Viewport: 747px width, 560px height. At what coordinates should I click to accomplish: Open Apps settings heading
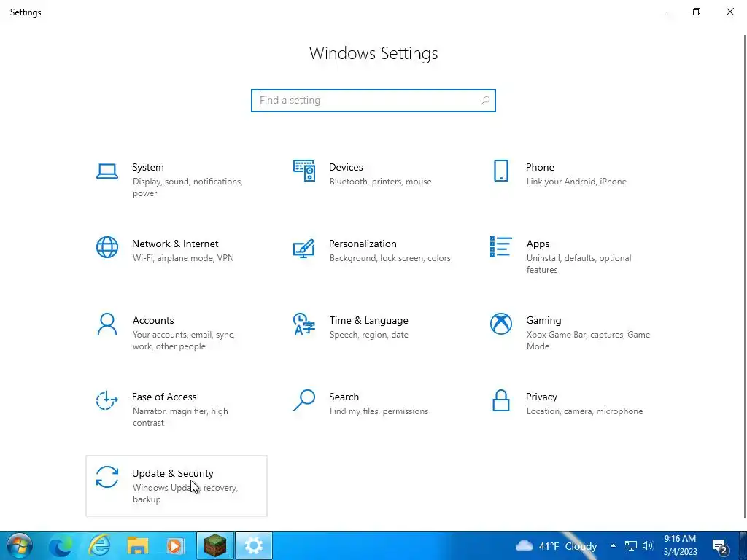[x=538, y=244]
